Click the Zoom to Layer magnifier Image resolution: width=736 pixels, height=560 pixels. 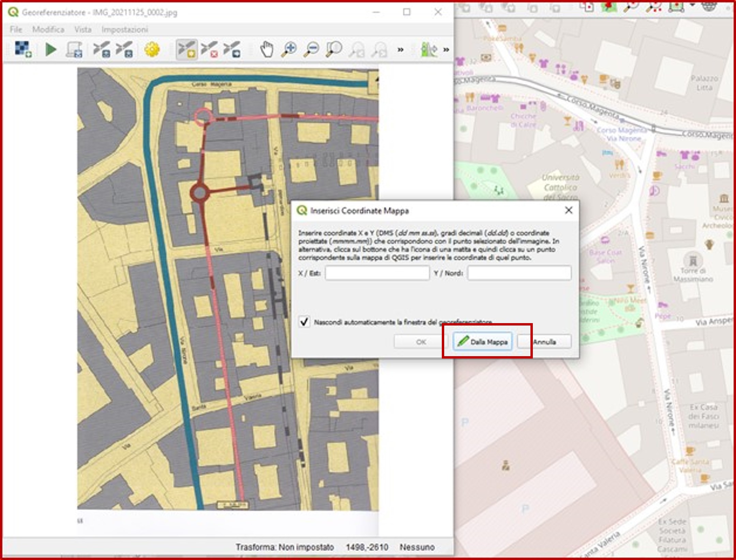pos(334,50)
